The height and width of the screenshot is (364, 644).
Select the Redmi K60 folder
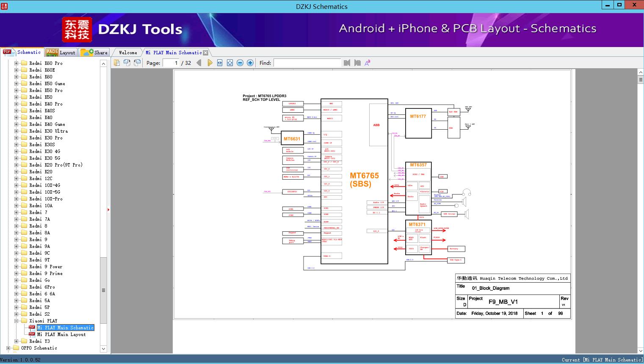[x=41, y=77]
